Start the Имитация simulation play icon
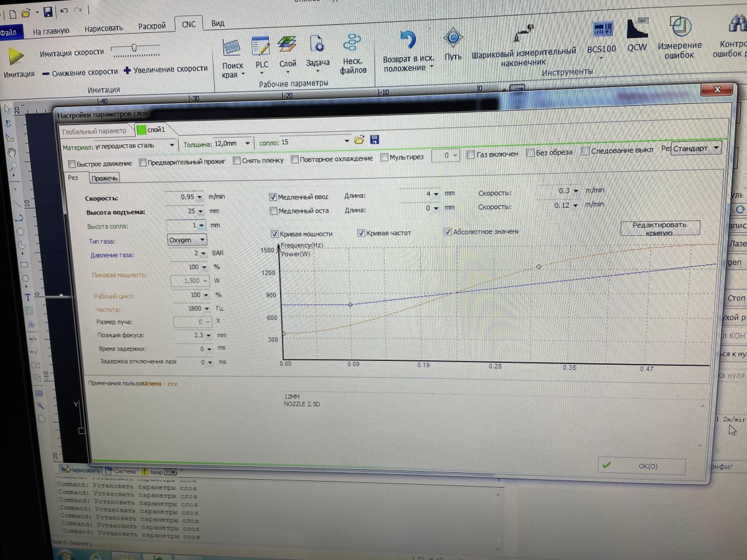This screenshot has width=747, height=560. [x=15, y=56]
